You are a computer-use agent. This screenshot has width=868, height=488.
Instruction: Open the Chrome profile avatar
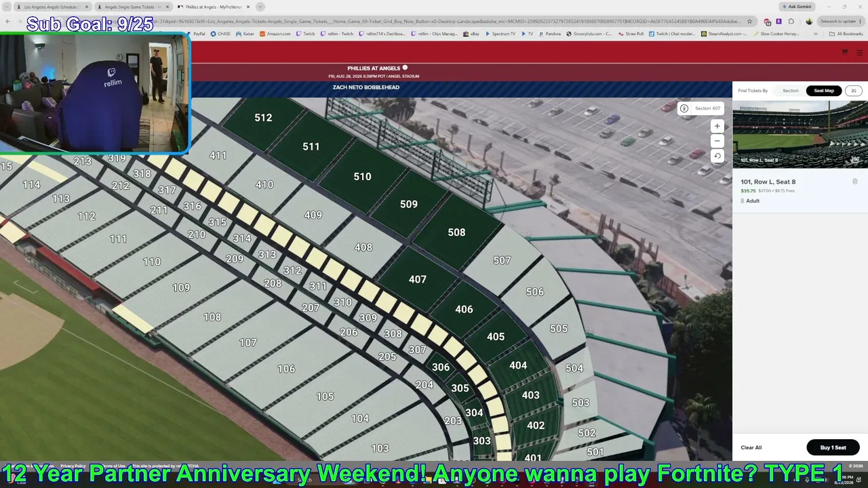(x=809, y=21)
